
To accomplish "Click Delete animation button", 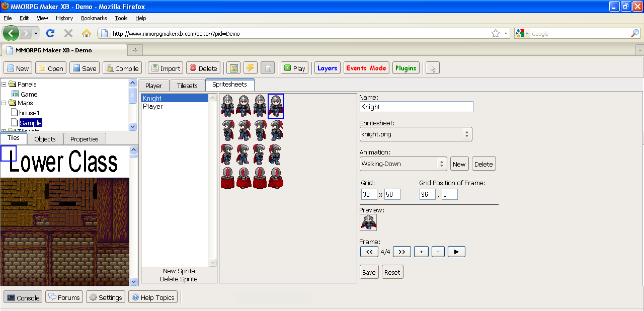I will pos(484,164).
